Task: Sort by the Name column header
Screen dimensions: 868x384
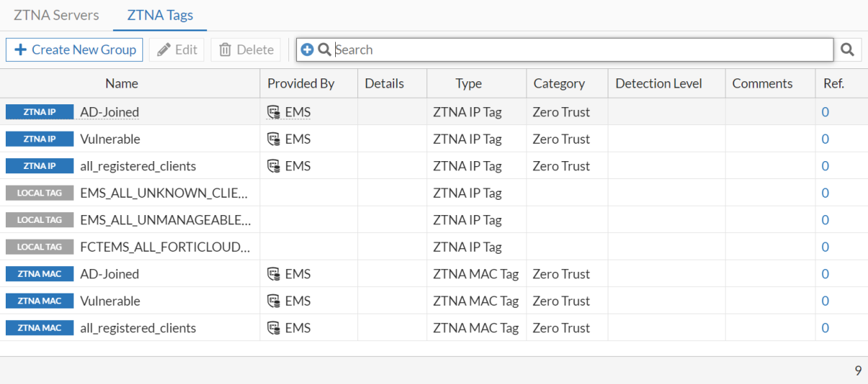Action: click(x=122, y=83)
